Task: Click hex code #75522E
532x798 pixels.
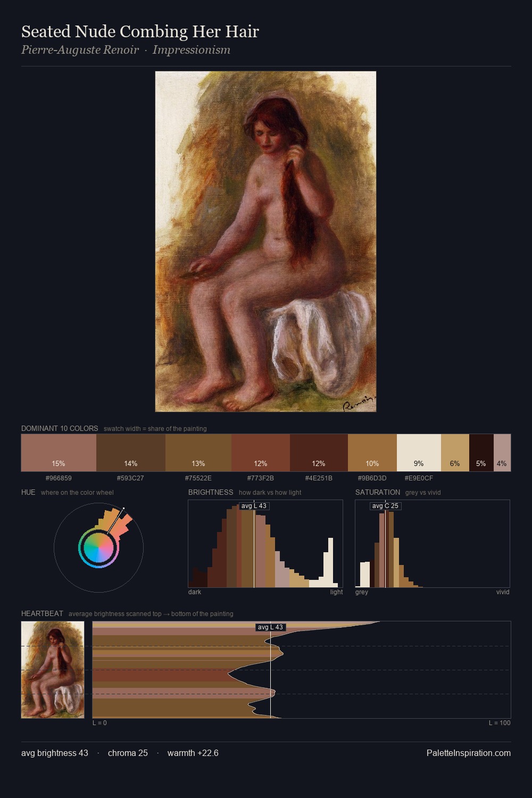Action: click(198, 478)
